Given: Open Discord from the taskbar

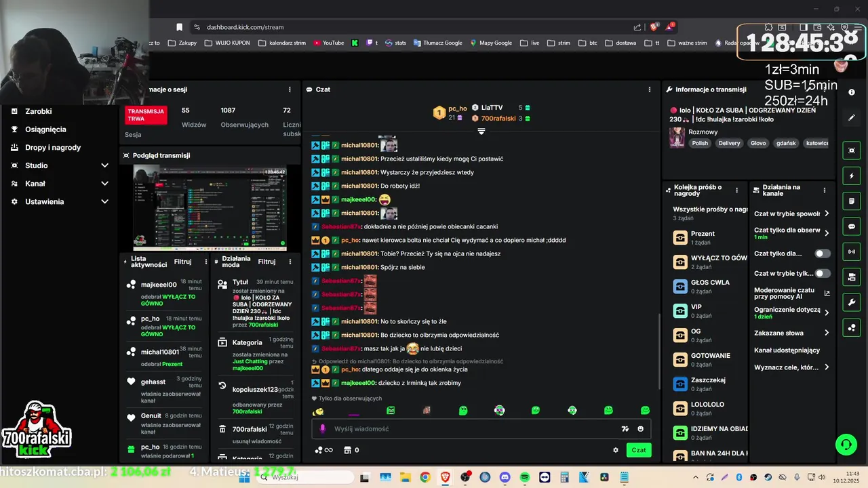Looking at the screenshot, I should 505,477.
